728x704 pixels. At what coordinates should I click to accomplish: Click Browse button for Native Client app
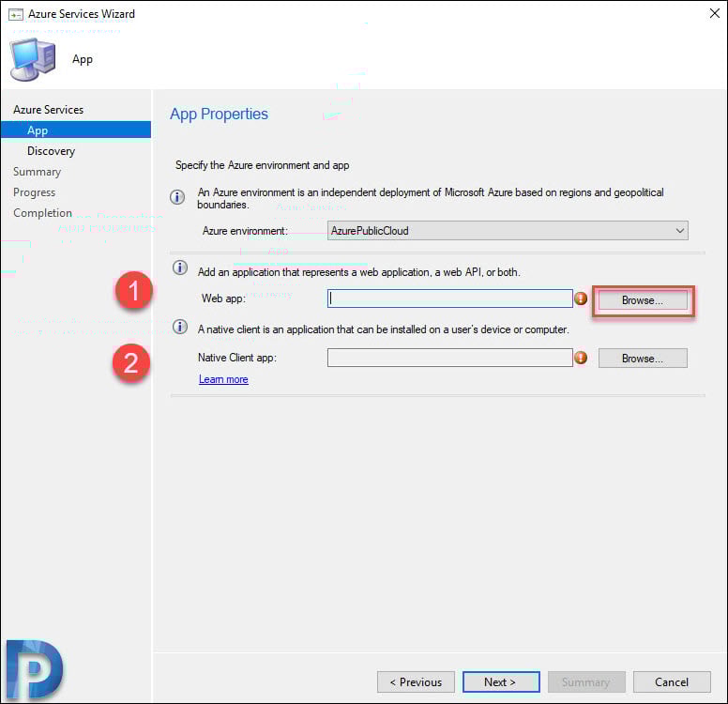[x=643, y=359]
